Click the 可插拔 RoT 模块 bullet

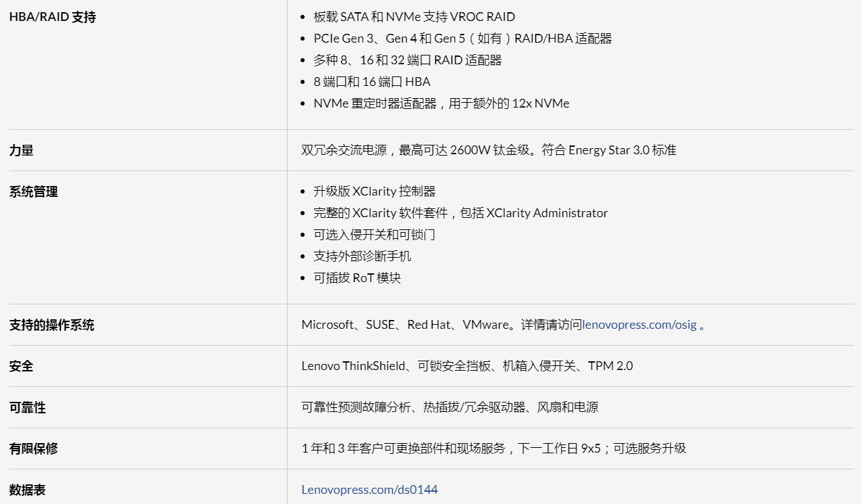pyautogui.click(x=357, y=278)
